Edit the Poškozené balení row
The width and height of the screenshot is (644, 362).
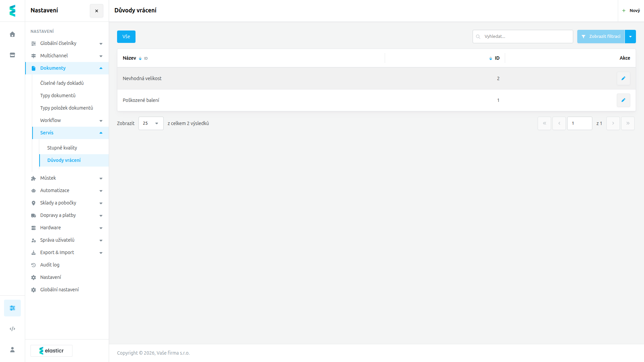[x=623, y=100]
